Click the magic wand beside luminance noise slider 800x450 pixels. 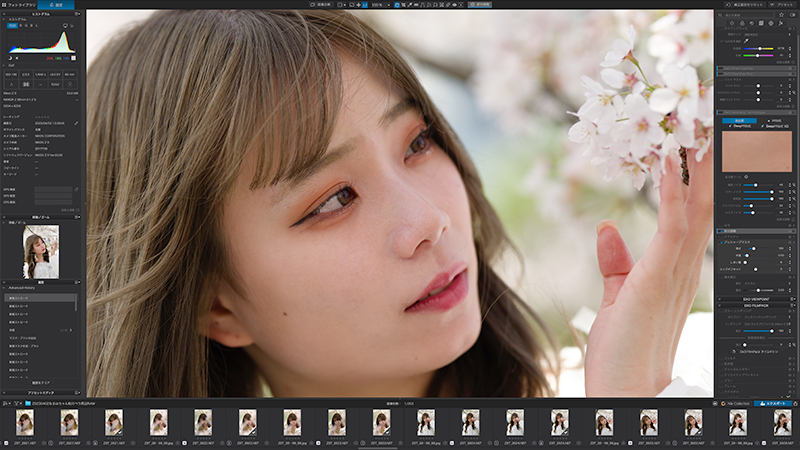click(x=794, y=185)
